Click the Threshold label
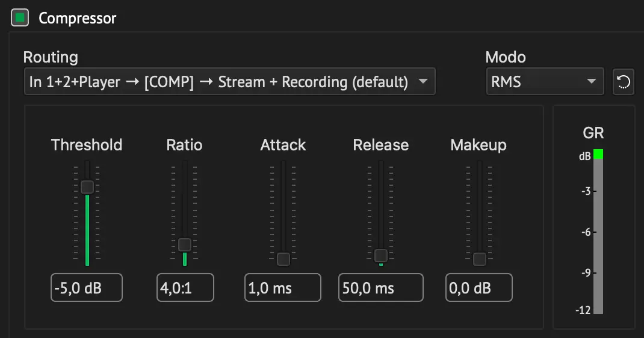Viewport: 644px width, 338px height. [87, 145]
